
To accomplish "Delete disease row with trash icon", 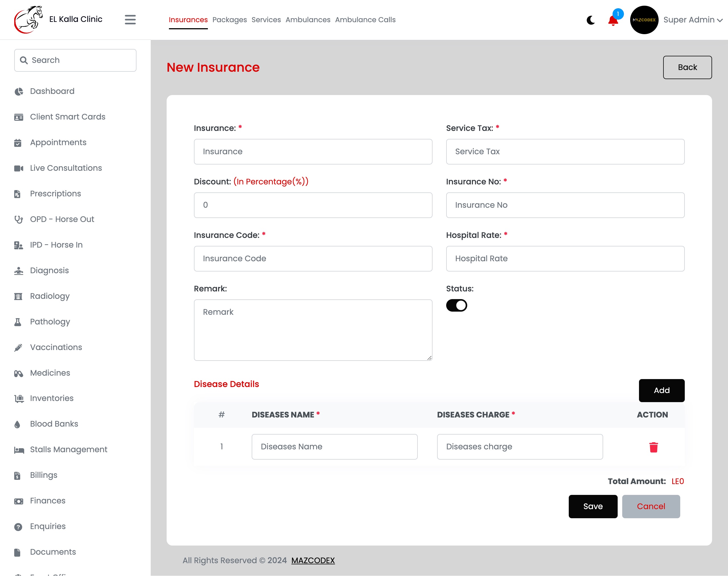I will (x=653, y=447).
